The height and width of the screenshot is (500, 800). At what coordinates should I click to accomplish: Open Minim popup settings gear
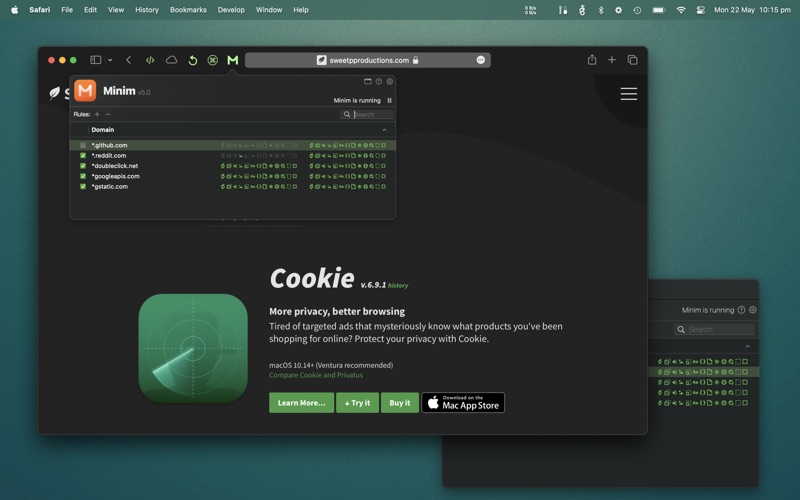(390, 82)
